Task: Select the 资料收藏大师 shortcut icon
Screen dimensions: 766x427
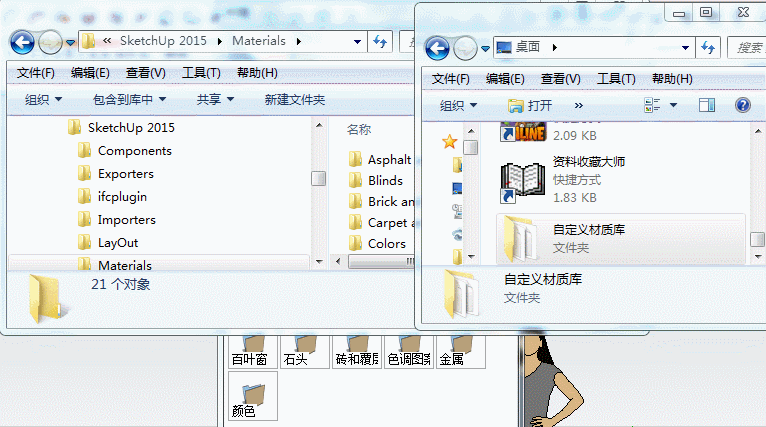Action: (523, 182)
